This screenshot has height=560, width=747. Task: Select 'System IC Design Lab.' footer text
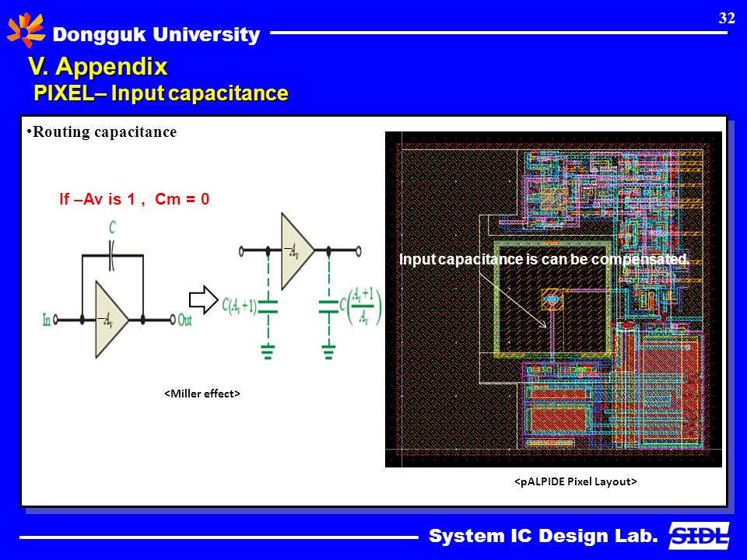(543, 536)
